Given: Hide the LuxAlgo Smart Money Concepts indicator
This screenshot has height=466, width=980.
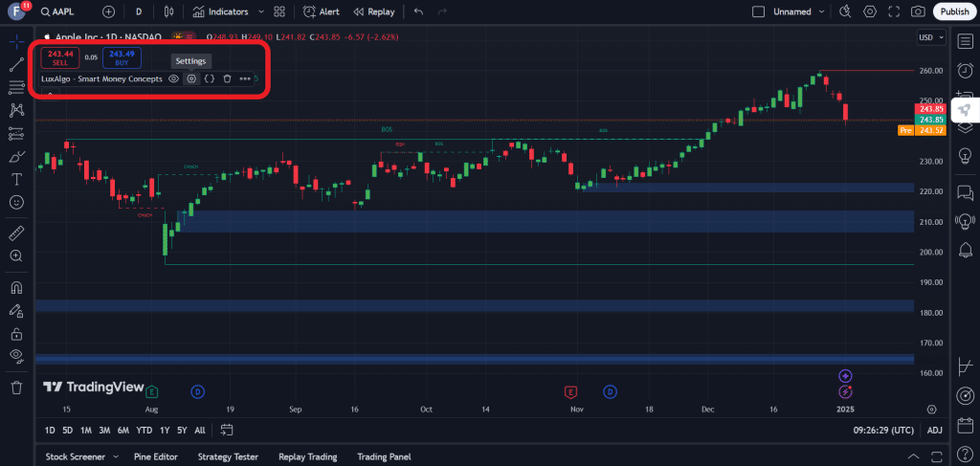Looking at the screenshot, I should pyautogui.click(x=174, y=78).
